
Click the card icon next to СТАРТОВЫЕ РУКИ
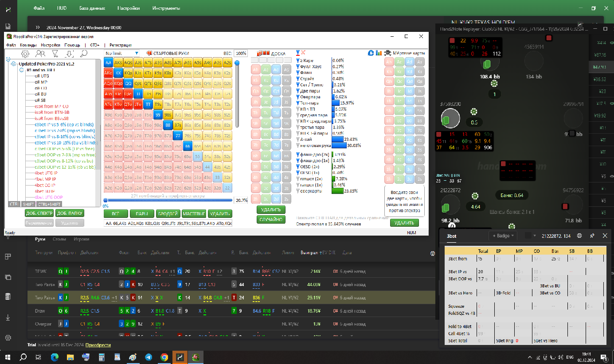(149, 53)
